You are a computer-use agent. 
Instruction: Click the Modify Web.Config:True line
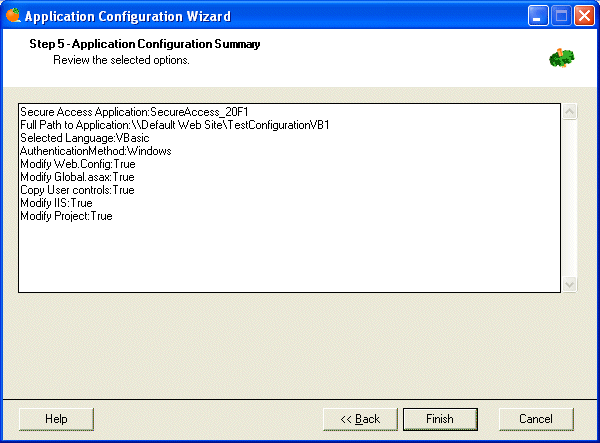pos(77,165)
